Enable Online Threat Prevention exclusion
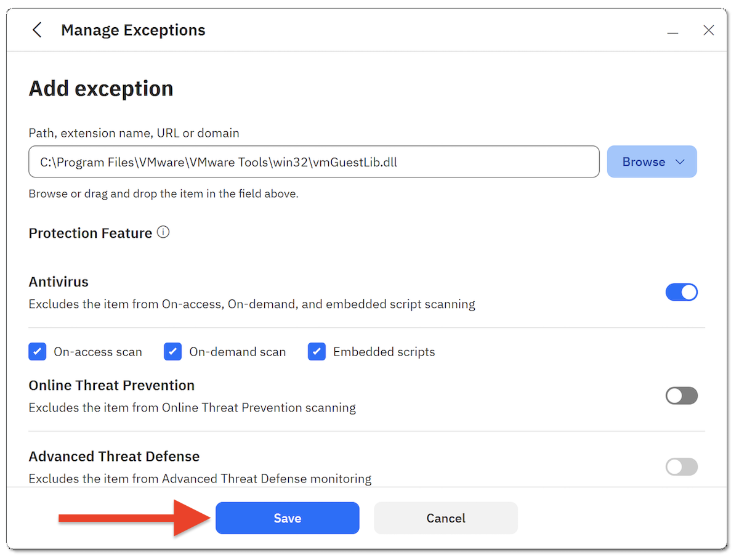739x560 pixels. (x=681, y=395)
